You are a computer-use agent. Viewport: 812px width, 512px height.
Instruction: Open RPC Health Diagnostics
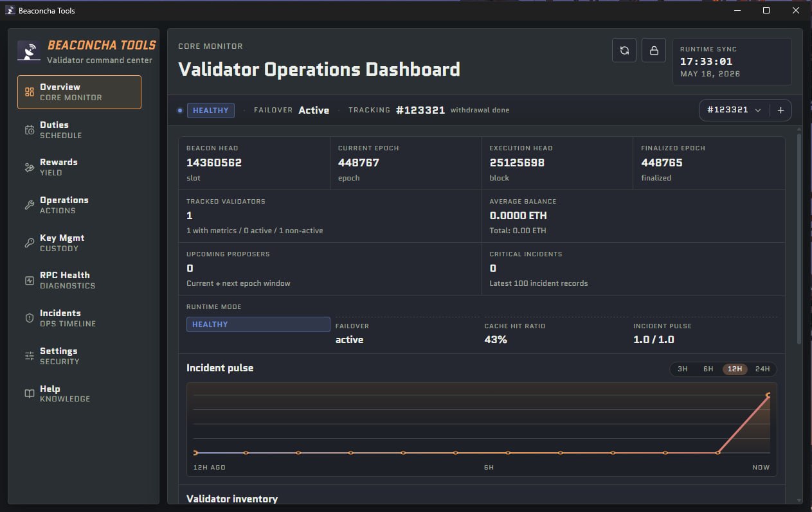coord(79,281)
